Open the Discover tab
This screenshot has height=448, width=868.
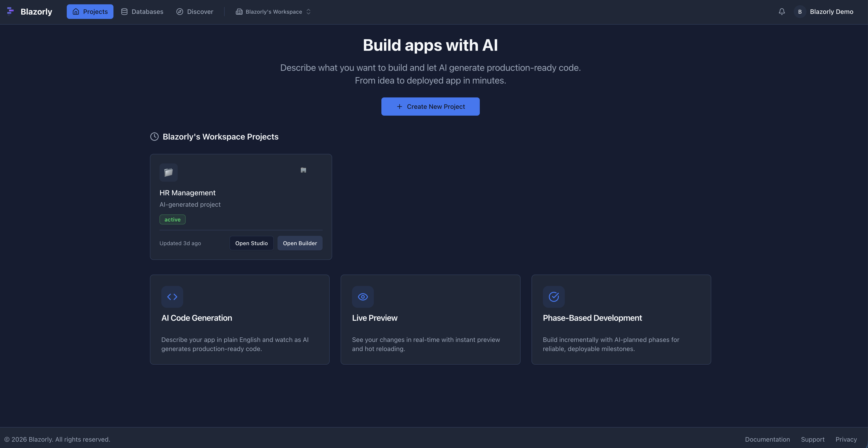(x=195, y=12)
